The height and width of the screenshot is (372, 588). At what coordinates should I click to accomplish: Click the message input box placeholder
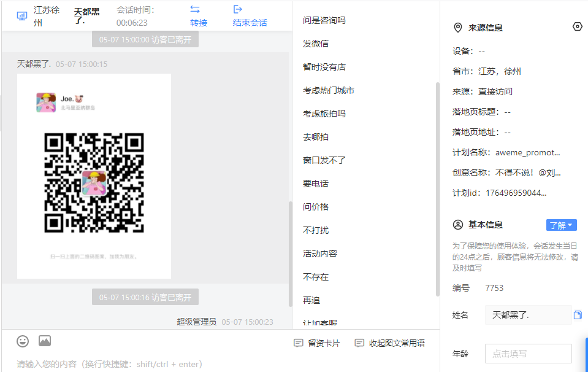[110, 364]
